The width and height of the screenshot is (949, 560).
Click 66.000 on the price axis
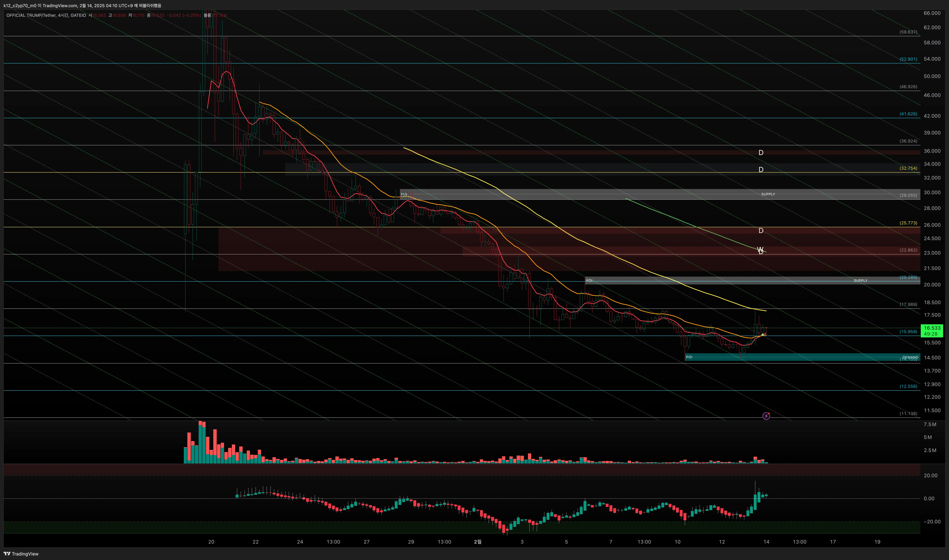[932, 13]
